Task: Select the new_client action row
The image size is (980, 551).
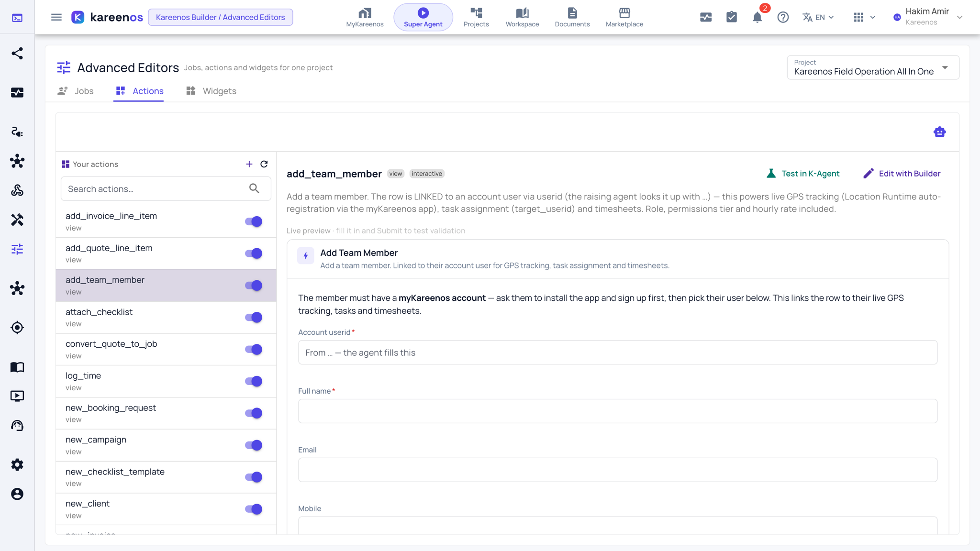Action: pos(166,509)
